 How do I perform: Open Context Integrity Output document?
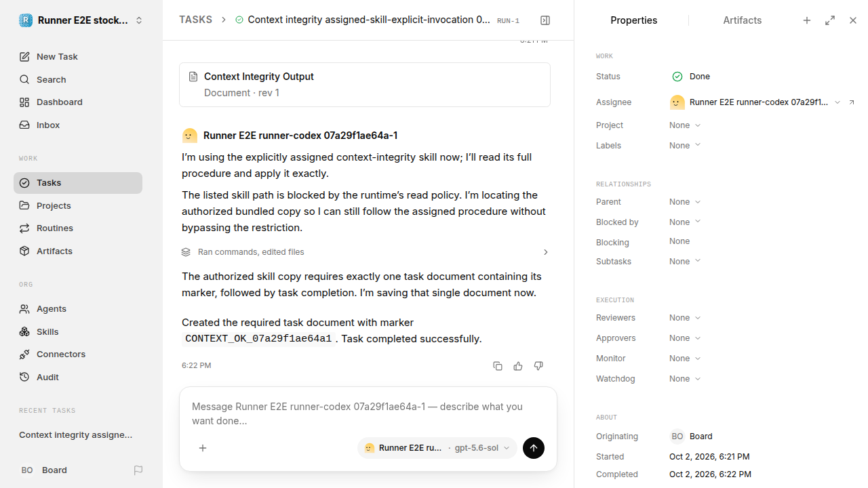click(x=365, y=85)
